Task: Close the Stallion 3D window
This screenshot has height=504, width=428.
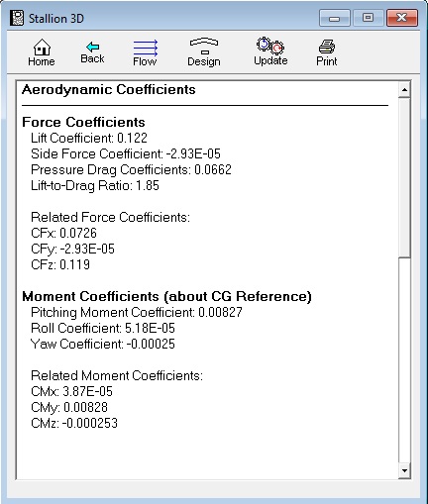Action: (x=402, y=18)
